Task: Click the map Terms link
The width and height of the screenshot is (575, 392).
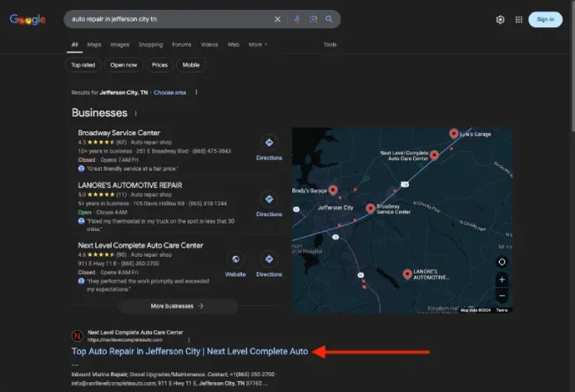Action: 502,310
